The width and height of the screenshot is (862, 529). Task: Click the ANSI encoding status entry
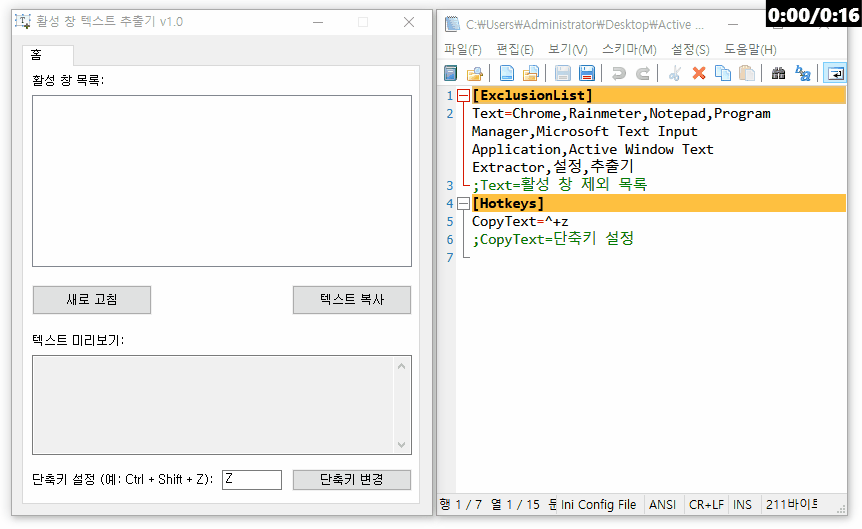662,505
